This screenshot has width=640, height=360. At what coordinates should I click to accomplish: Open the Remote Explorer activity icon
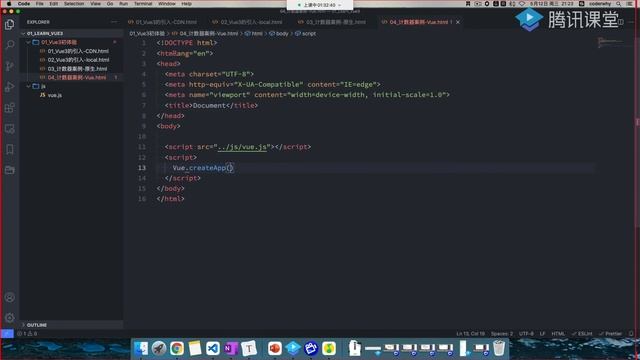9,129
